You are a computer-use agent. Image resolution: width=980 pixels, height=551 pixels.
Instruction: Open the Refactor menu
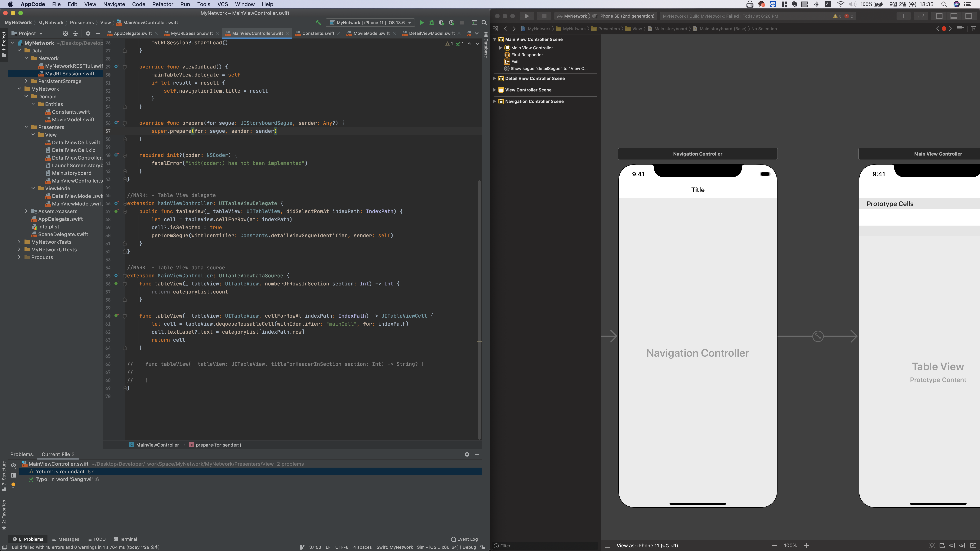pyautogui.click(x=163, y=4)
